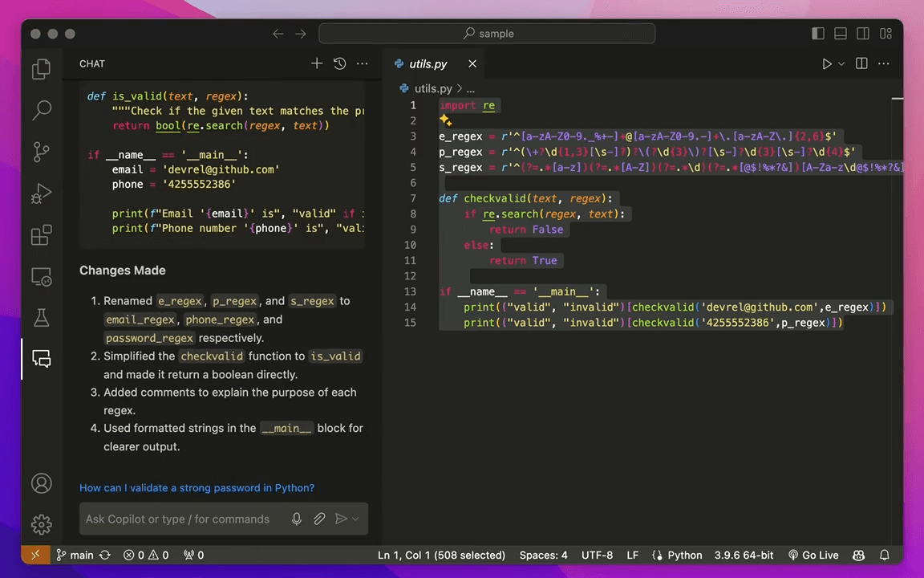Image resolution: width=924 pixels, height=578 pixels.
Task: Open editor more actions menu
Action: coord(883,63)
